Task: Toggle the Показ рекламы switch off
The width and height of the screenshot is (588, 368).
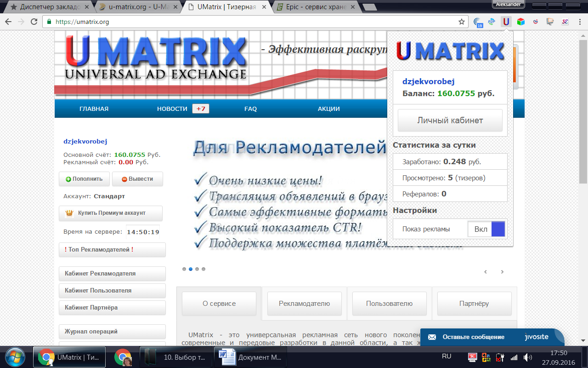Action: (486, 229)
